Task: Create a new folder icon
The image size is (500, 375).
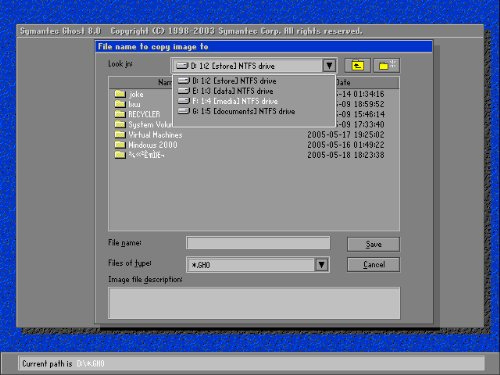Action: 386,65
